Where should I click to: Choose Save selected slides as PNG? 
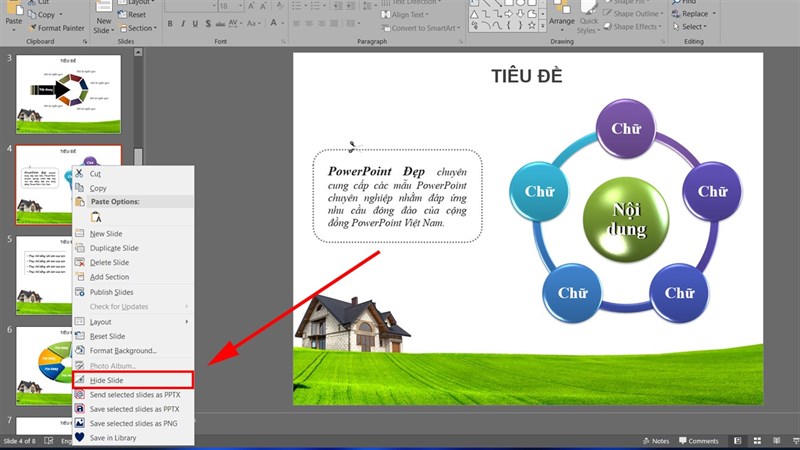[133, 423]
